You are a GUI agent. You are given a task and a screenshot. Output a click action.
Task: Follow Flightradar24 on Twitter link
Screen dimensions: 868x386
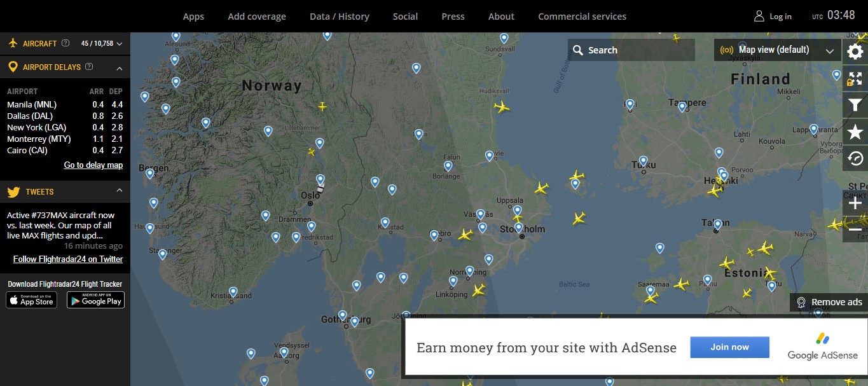click(68, 259)
